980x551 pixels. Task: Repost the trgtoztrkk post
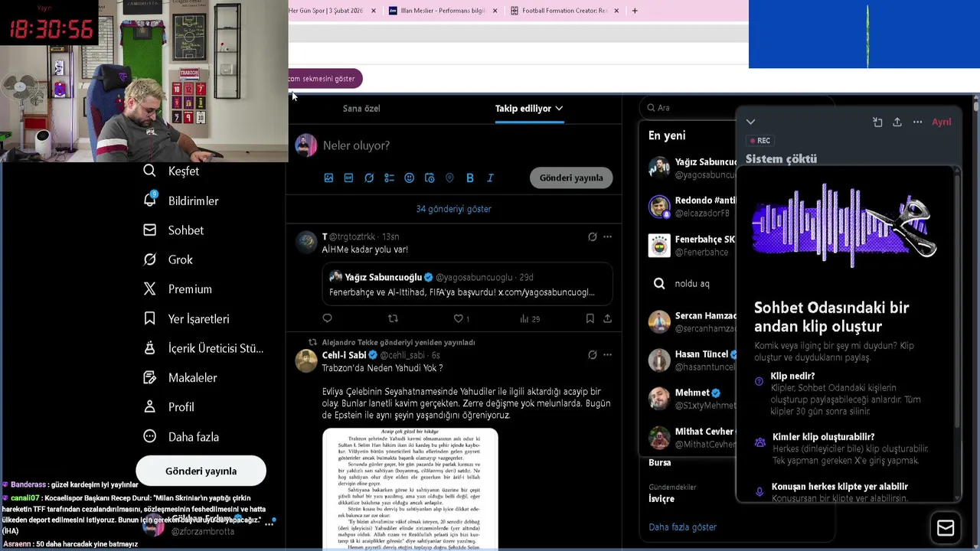pos(393,318)
